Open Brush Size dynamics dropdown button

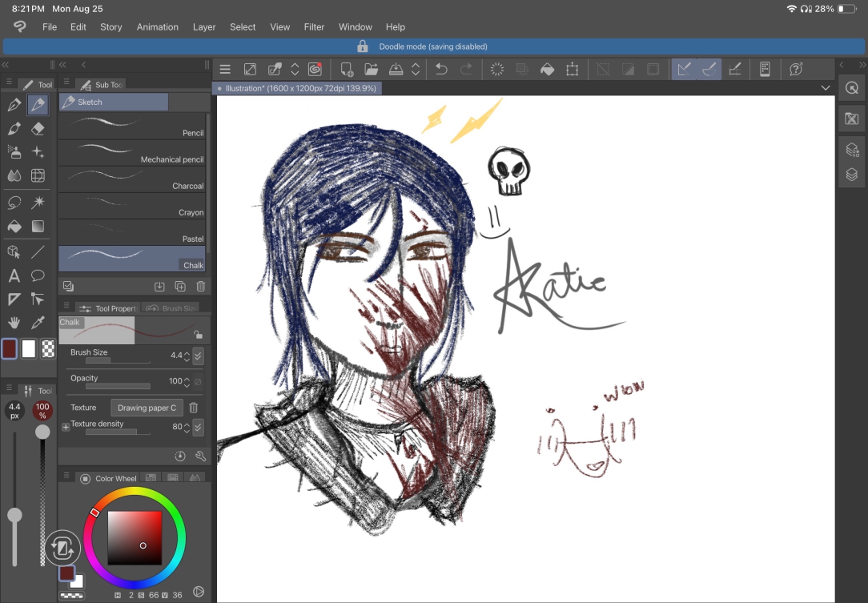[198, 356]
